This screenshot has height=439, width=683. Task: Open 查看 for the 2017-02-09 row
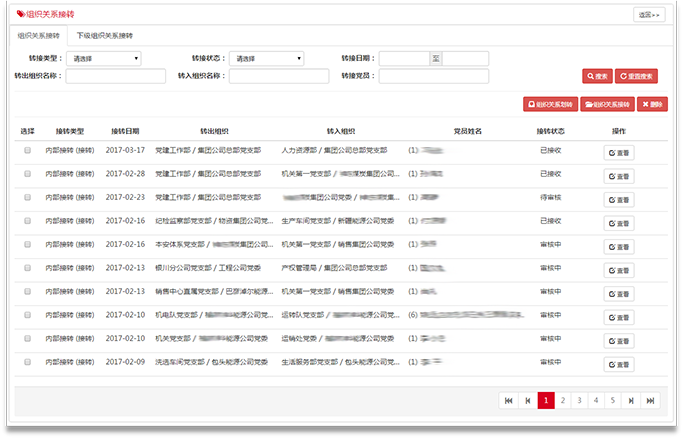coord(619,365)
